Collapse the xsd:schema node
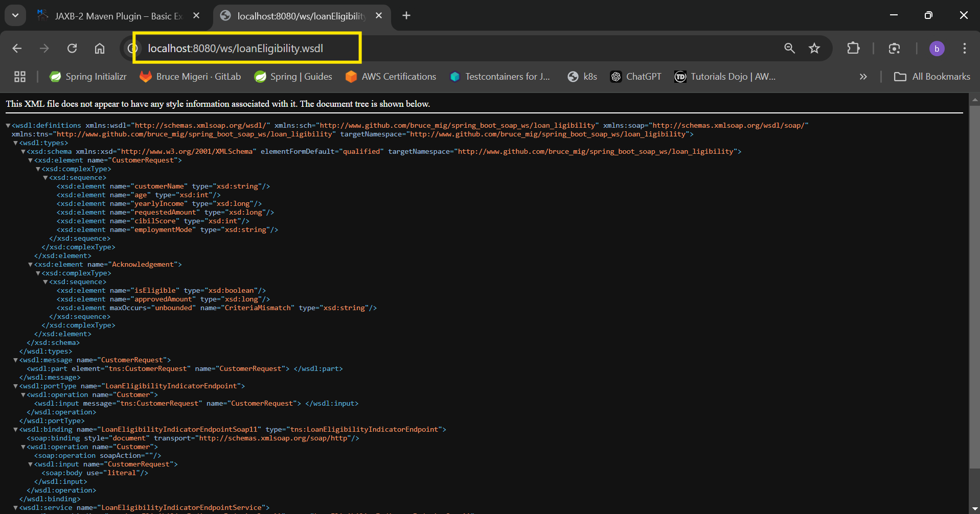 click(x=23, y=152)
